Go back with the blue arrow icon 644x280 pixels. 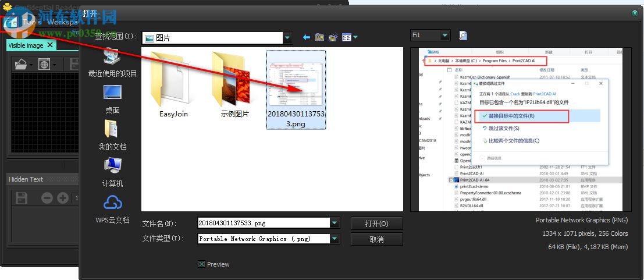pyautogui.click(x=307, y=37)
